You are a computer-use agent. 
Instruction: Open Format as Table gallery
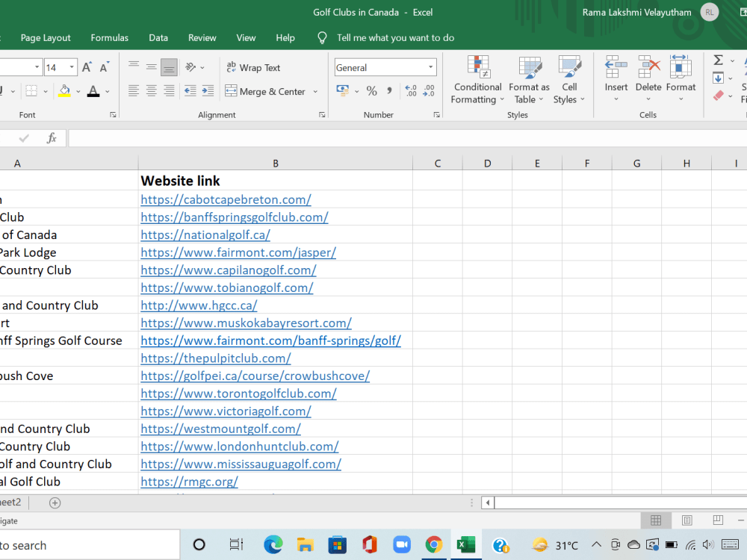click(530, 80)
